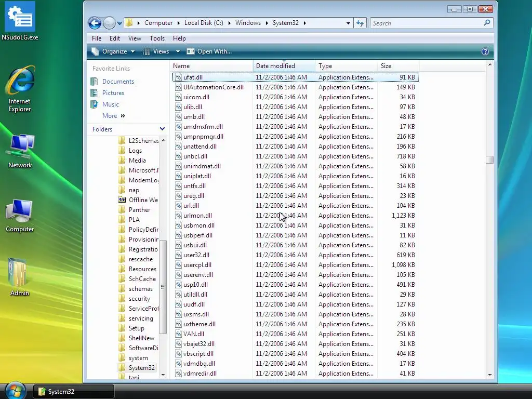Image resolution: width=532 pixels, height=399 pixels.
Task: Click the Windows Start orb
Action: [x=15, y=391]
